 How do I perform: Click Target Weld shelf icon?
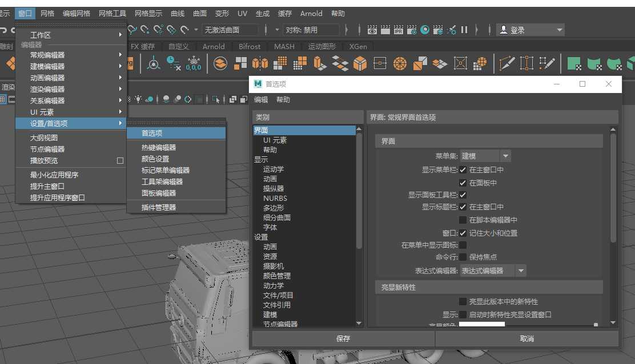(x=527, y=63)
